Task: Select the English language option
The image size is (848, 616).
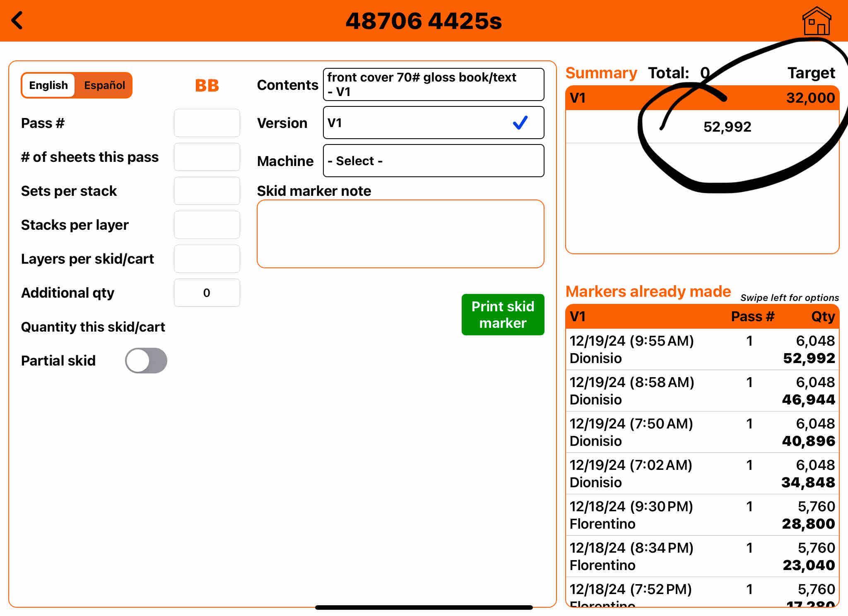Action: (x=48, y=85)
